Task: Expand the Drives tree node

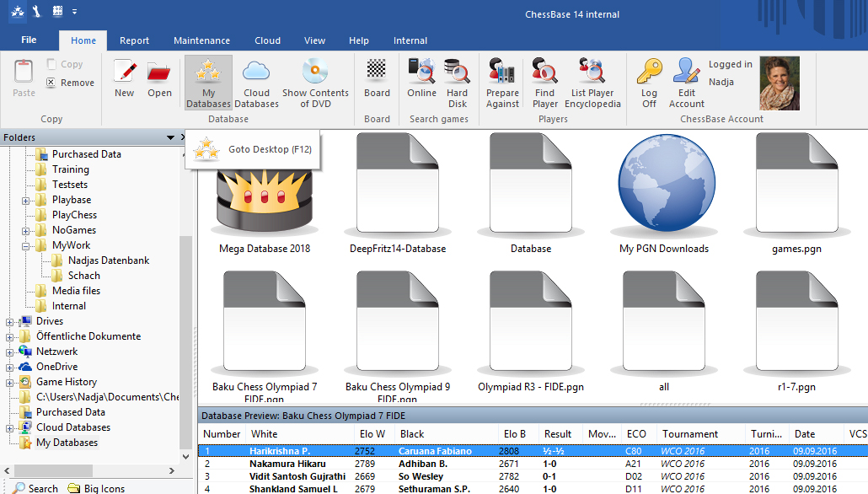Action: [10, 322]
